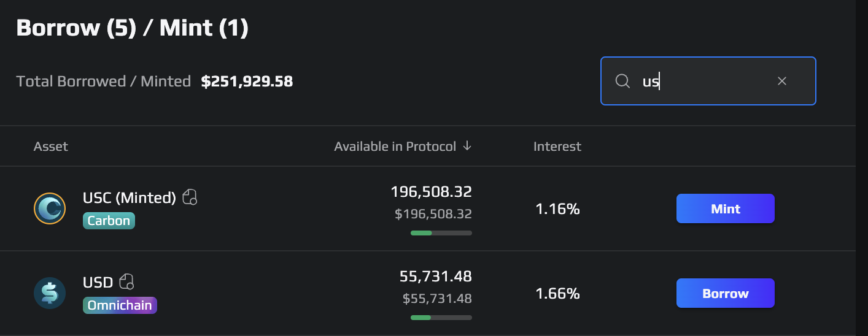Sort by Available in Protocol header
This screenshot has height=336, width=868.
tap(395, 147)
